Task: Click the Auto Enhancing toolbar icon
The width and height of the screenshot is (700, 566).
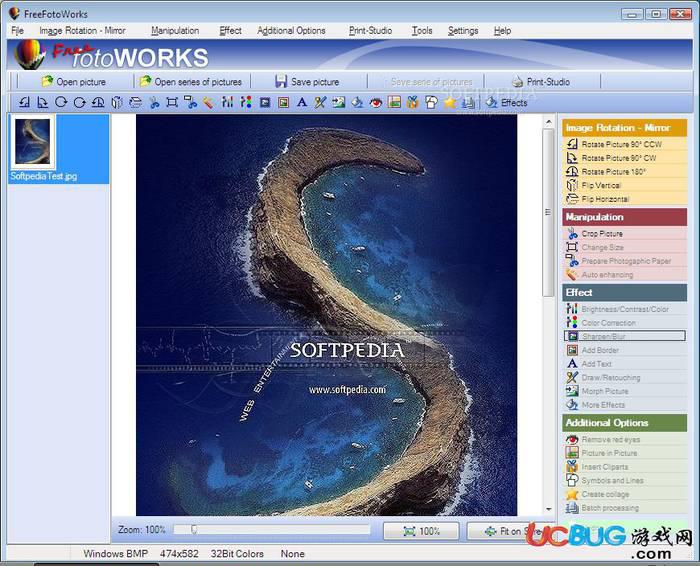Action: click(208, 103)
